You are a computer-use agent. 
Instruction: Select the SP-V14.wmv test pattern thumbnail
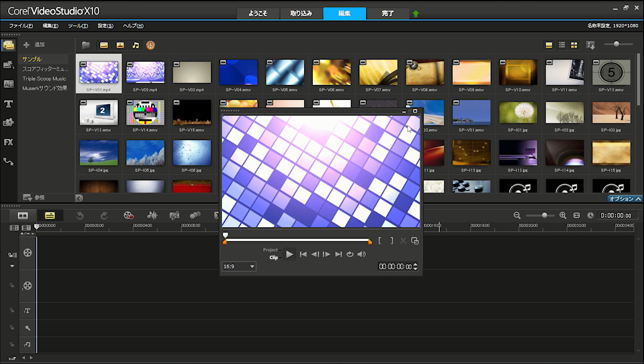click(x=145, y=113)
